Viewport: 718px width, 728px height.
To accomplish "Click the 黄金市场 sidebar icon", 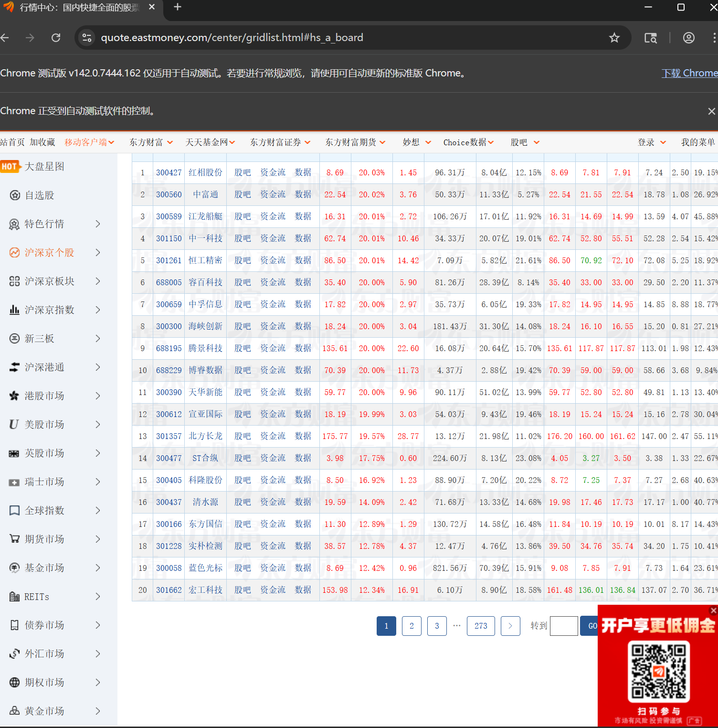I will coord(15,711).
